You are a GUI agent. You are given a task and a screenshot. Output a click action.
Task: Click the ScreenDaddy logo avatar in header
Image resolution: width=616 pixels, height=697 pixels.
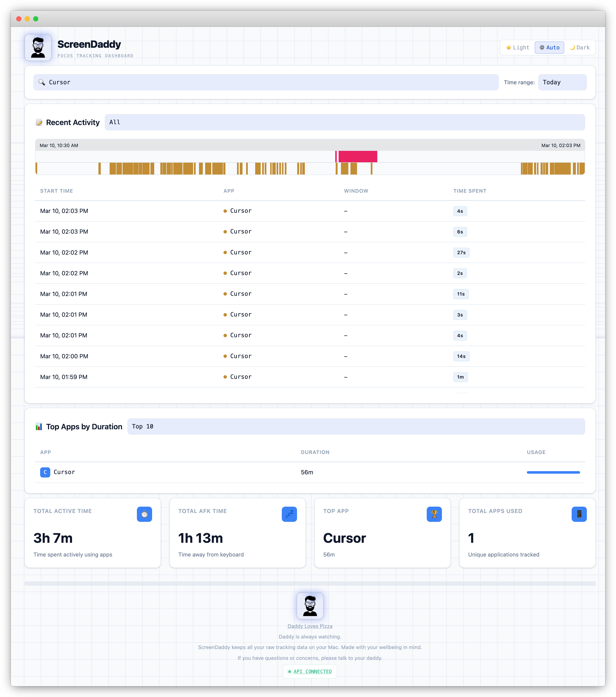[x=38, y=47]
